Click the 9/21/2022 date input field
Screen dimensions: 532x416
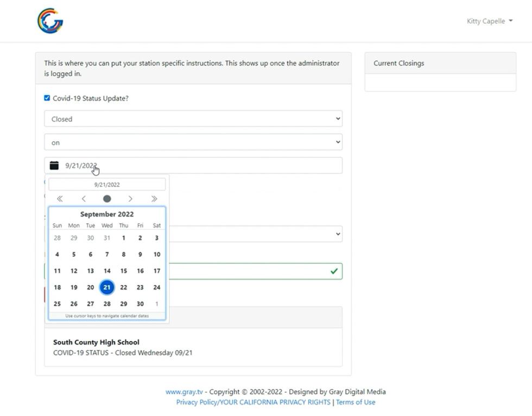(x=201, y=166)
